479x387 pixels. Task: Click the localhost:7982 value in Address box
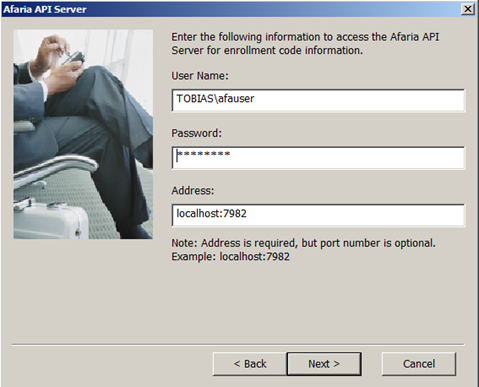click(x=211, y=213)
